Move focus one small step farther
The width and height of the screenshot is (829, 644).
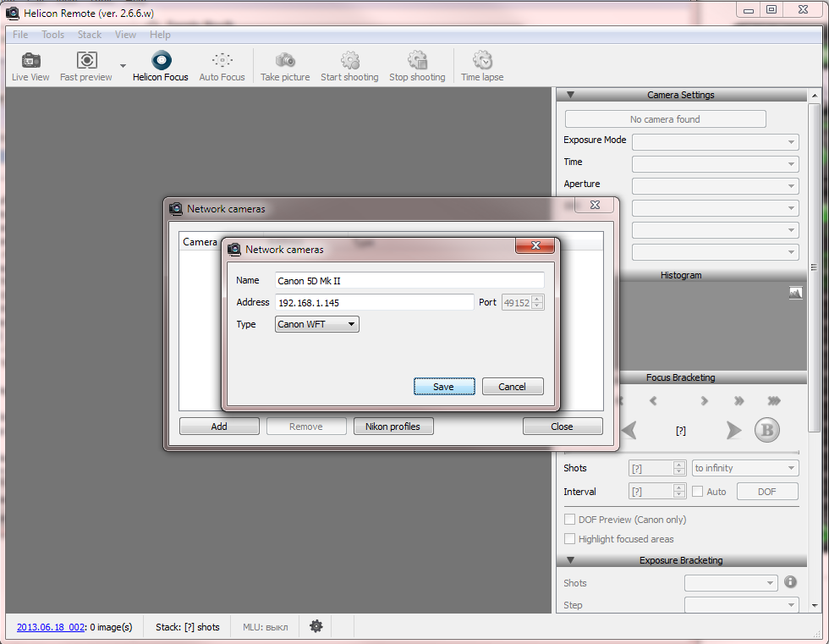coord(704,401)
